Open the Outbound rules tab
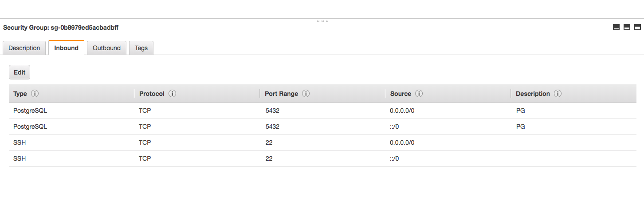This screenshot has height=198, width=644. point(106,48)
